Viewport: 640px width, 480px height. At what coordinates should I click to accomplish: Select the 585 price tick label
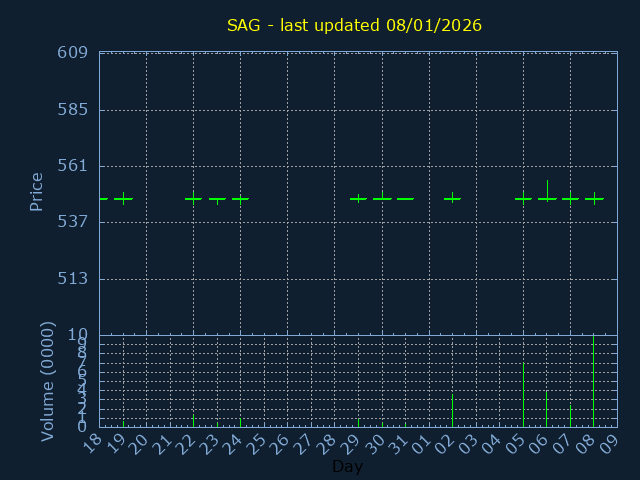pos(73,109)
